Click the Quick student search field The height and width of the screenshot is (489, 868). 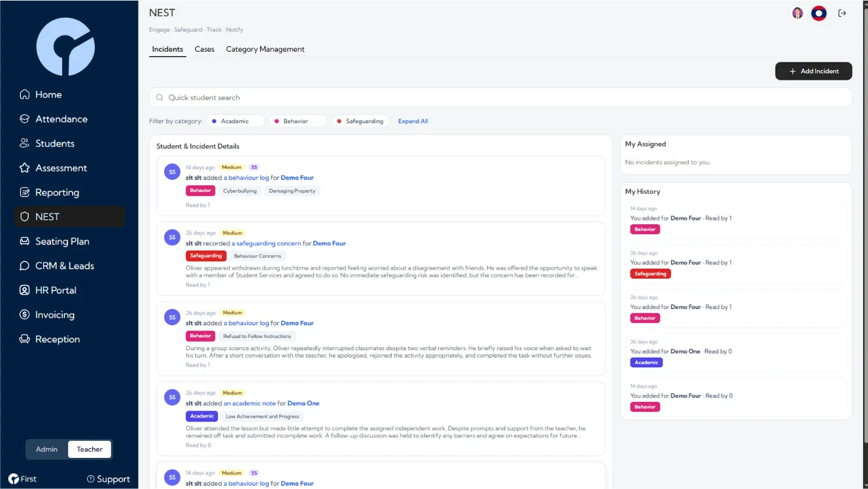pos(500,97)
